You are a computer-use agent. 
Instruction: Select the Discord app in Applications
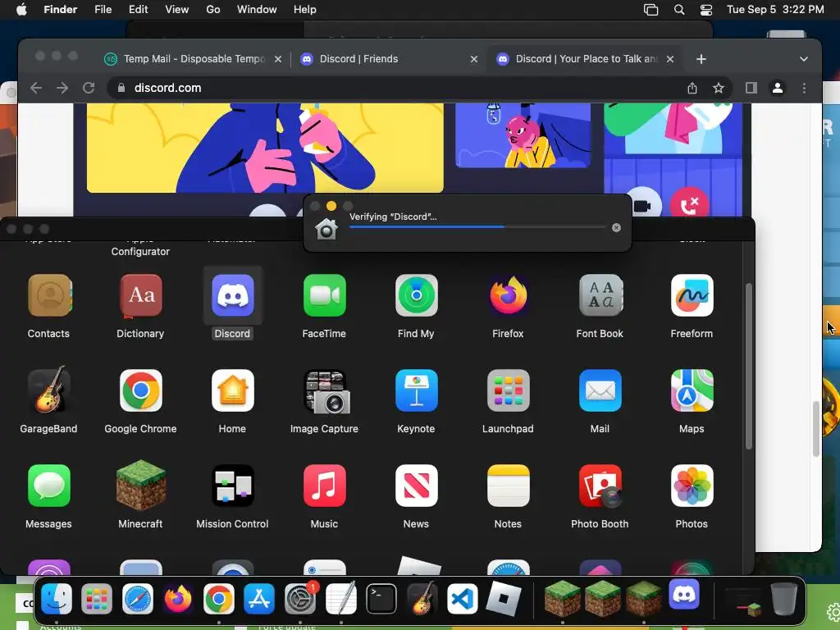[232, 295]
